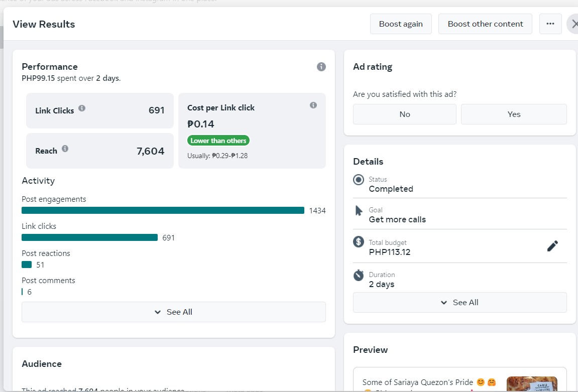578x392 pixels.
Task: Click the Post reactions bar
Action: [27, 265]
